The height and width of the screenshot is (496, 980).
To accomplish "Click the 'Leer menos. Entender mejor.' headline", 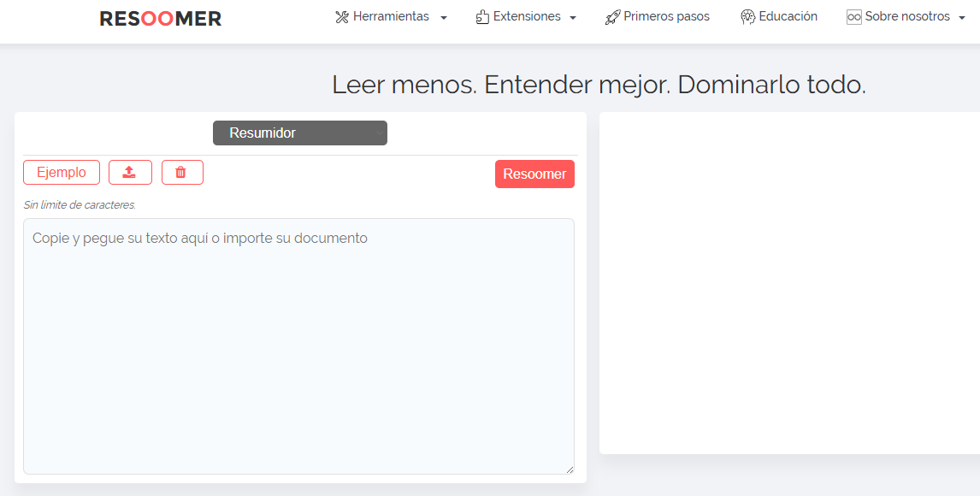I will click(502, 85).
